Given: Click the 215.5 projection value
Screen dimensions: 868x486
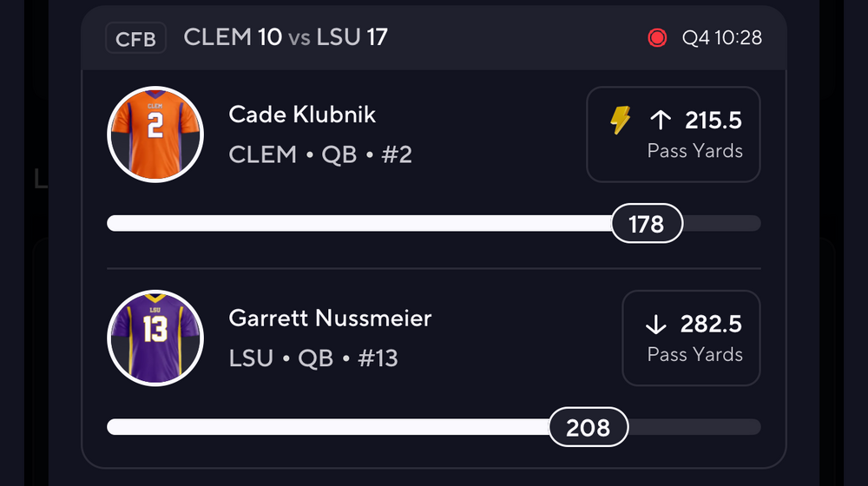Looking at the screenshot, I should coord(713,121).
